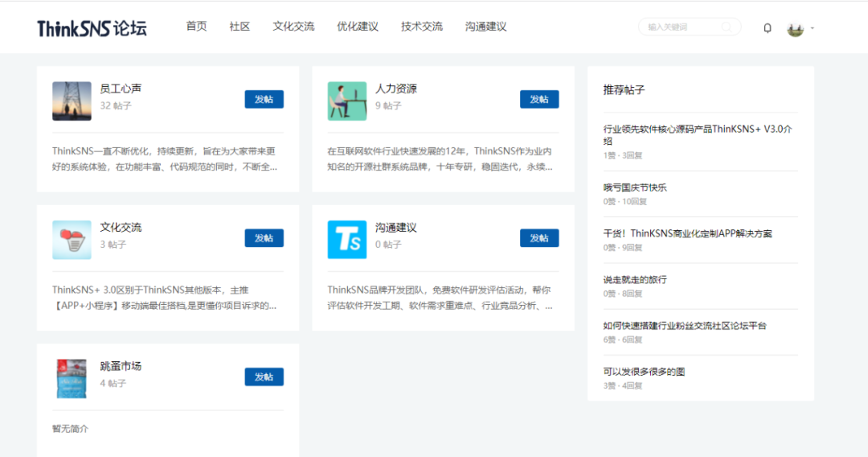Click the 0赞 · 10回复 stats line
Image resolution: width=868 pixels, height=457 pixels.
(625, 202)
